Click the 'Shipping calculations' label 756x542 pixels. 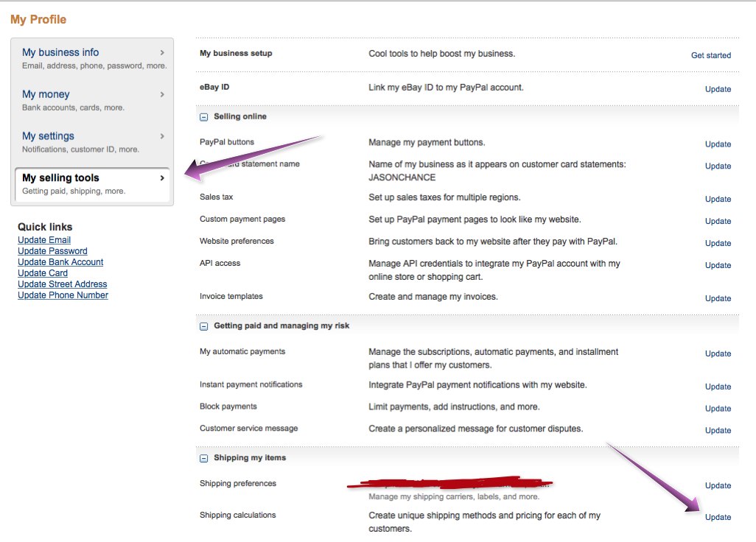(x=238, y=515)
